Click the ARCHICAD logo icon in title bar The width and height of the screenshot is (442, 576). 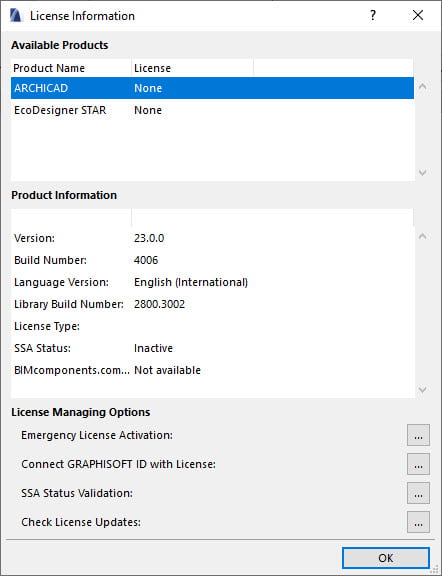coord(16,16)
